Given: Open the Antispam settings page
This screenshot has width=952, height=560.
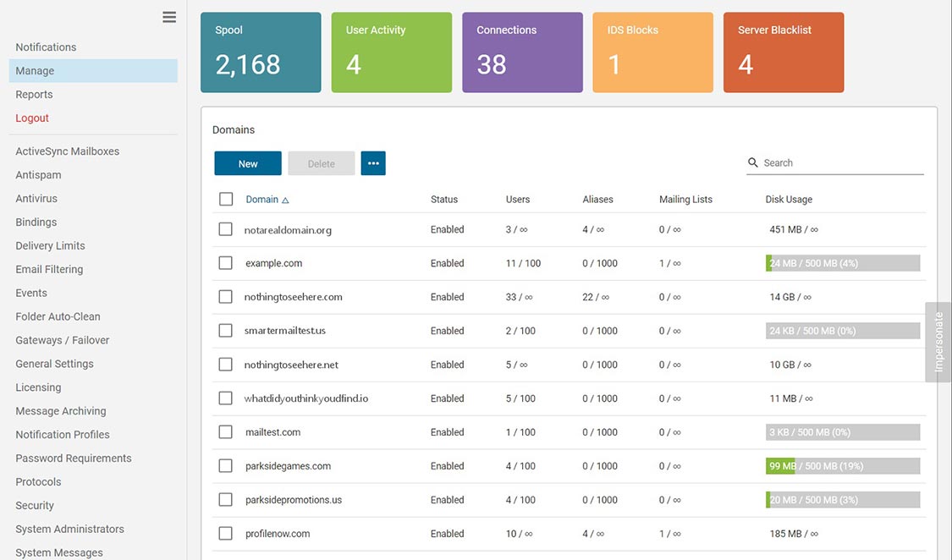Looking at the screenshot, I should tap(38, 175).
